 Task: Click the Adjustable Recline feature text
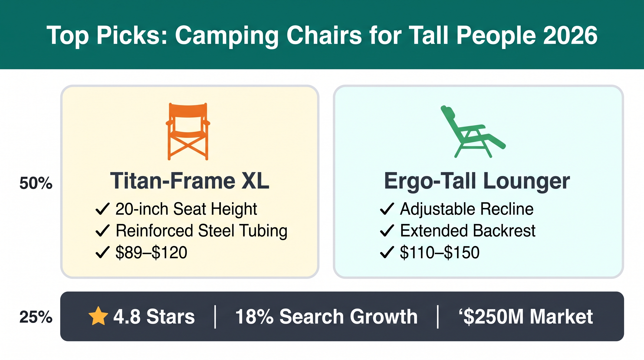(467, 210)
